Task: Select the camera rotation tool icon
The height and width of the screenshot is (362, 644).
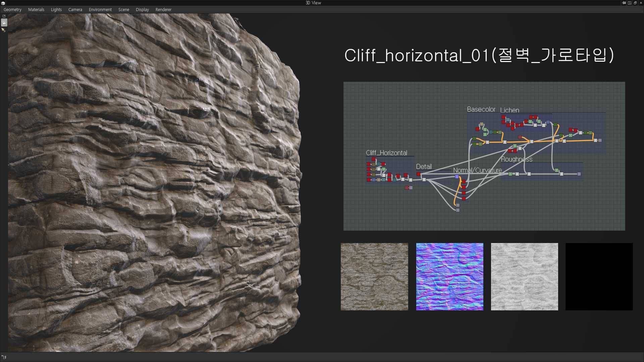Action: tap(4, 22)
